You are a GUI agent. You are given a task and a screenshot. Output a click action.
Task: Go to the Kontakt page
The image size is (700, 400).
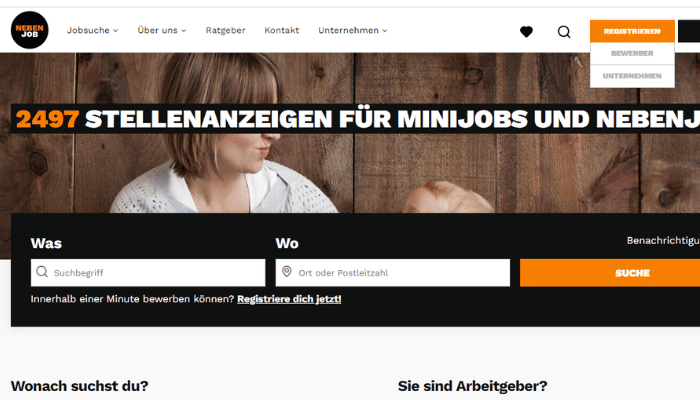(282, 30)
